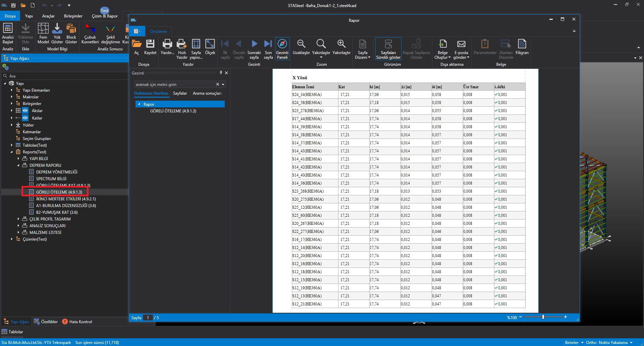Viewport: 644px width, 346px height.
Task: Go to next page with Sonraki sayfa
Action: pos(254,44)
